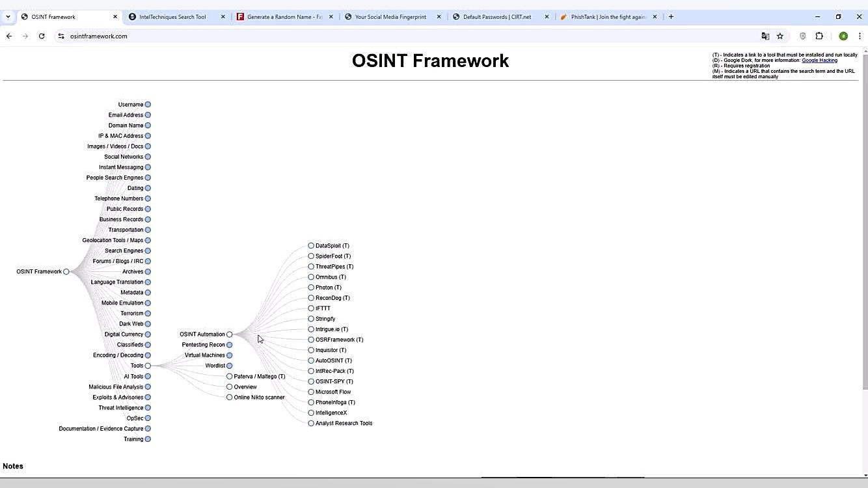The height and width of the screenshot is (488, 868).
Task: Open the green profile avatar
Action: click(x=843, y=36)
